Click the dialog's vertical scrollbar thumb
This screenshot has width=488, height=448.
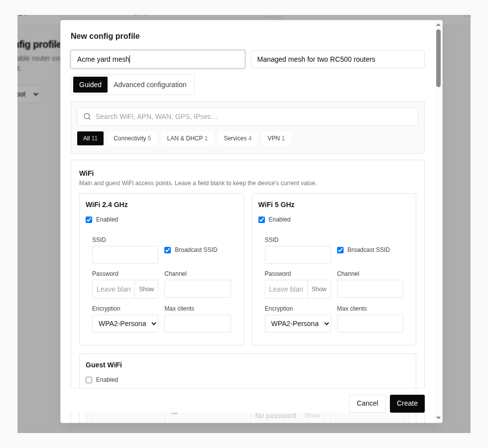(x=438, y=58)
